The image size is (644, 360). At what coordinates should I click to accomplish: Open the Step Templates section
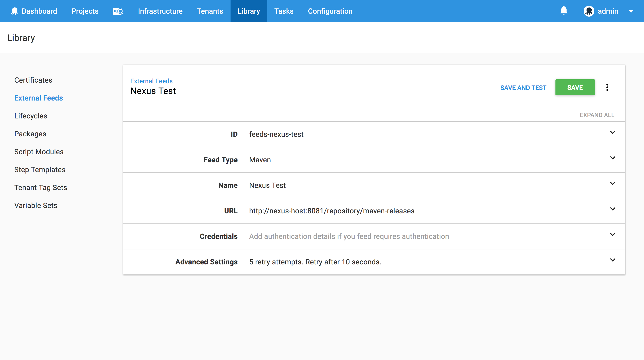[x=40, y=169]
